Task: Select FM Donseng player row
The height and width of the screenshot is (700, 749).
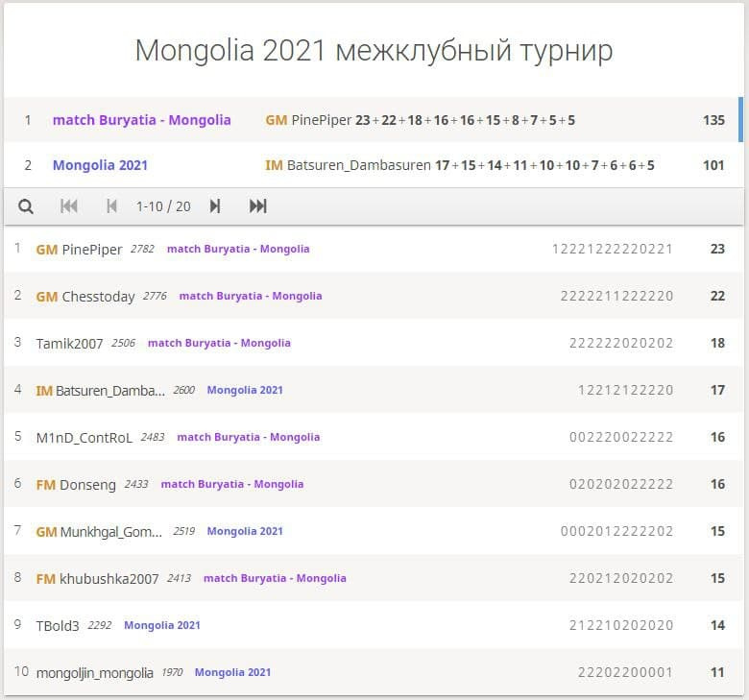Action: coord(87,484)
